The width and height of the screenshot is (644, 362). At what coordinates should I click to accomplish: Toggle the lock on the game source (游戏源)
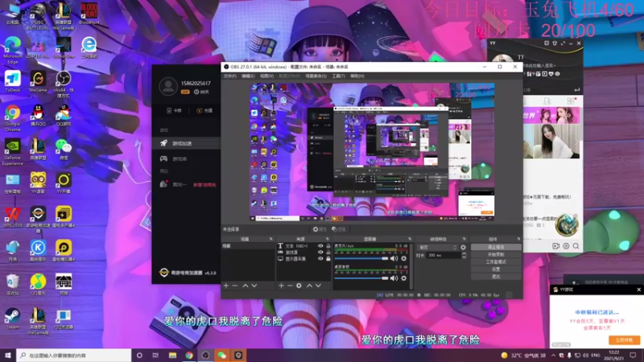pos(328,252)
